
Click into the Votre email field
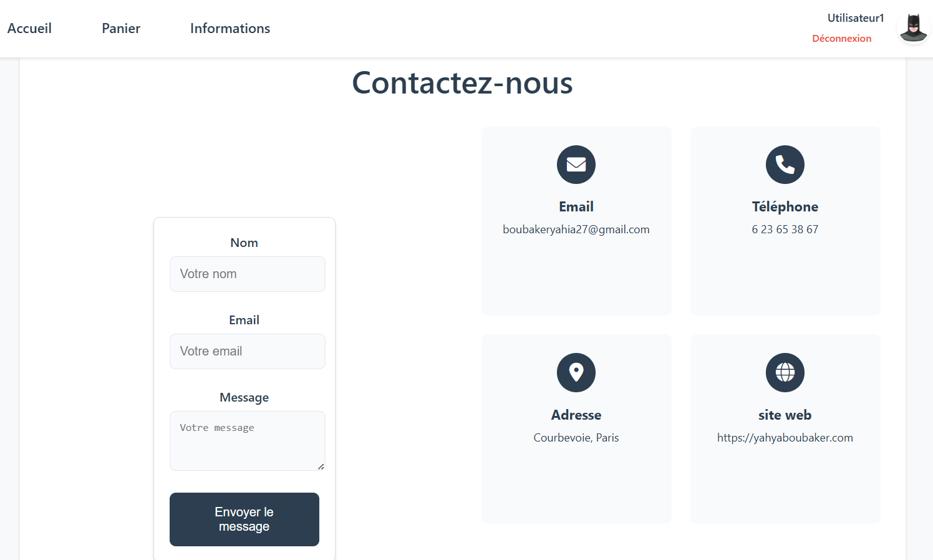pyautogui.click(x=247, y=351)
